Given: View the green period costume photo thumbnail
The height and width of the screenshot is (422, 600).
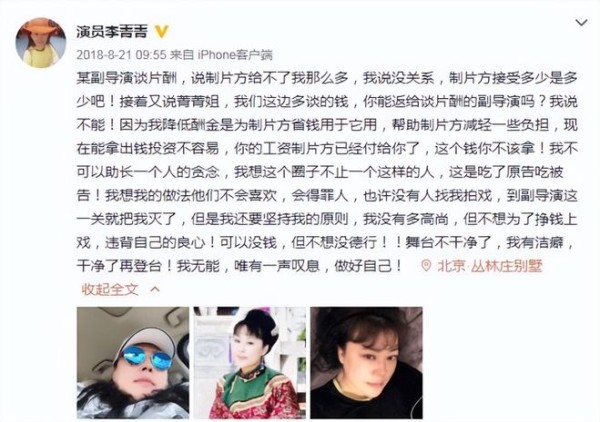Looking at the screenshot, I should (250, 363).
